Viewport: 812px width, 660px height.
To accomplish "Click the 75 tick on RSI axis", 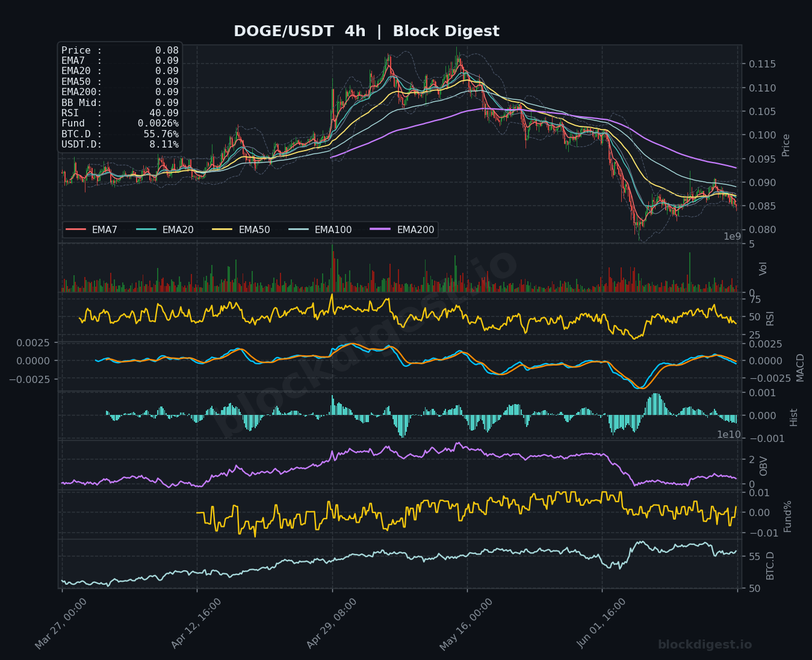I will pos(755,300).
